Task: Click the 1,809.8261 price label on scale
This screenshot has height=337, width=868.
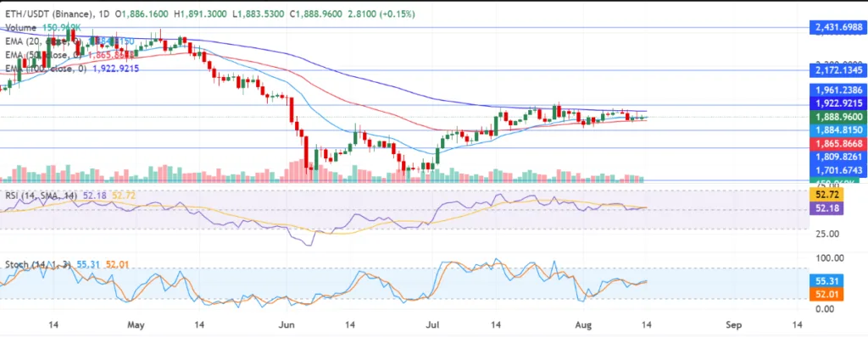Action: [x=838, y=157]
